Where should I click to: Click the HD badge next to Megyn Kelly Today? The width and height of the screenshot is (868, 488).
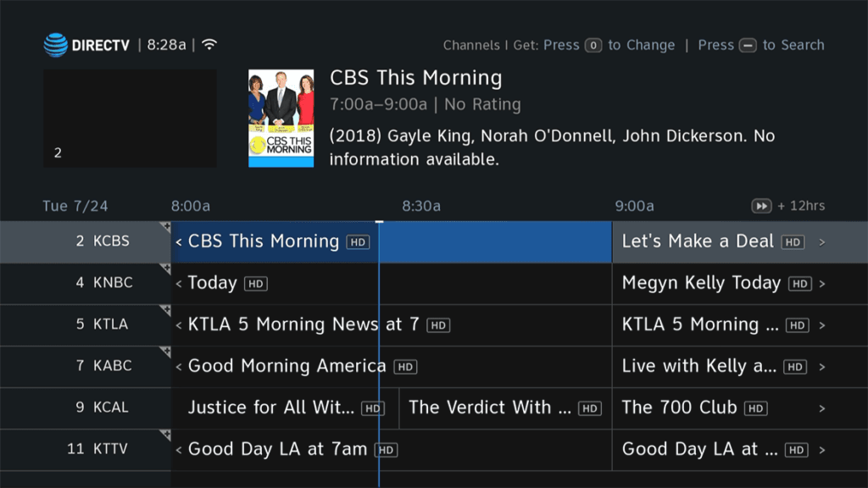[x=799, y=284]
